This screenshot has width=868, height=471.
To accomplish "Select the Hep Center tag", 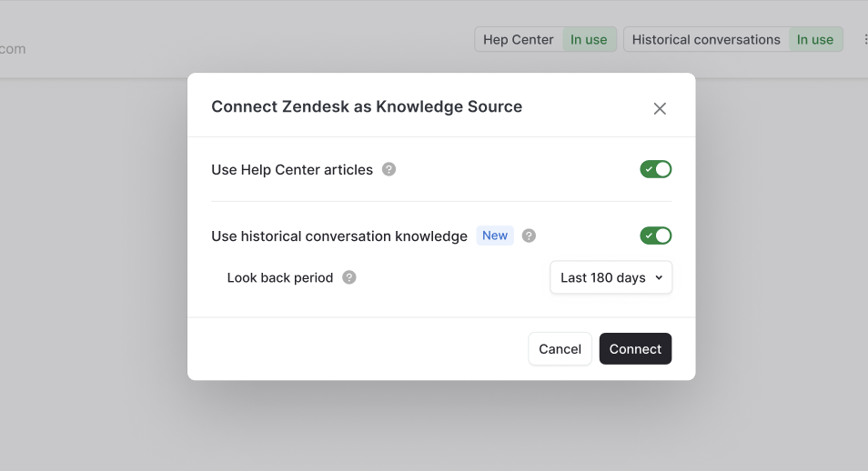I will coord(518,39).
